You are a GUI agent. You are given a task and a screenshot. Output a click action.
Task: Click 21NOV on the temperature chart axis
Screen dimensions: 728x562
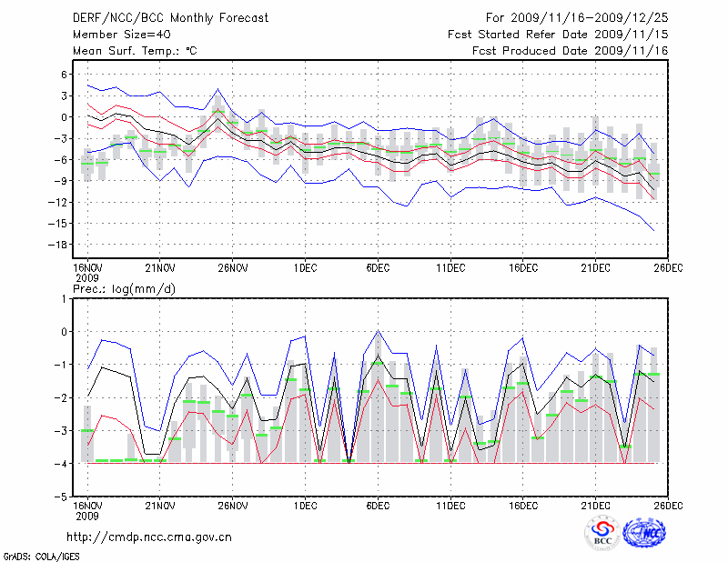click(159, 267)
